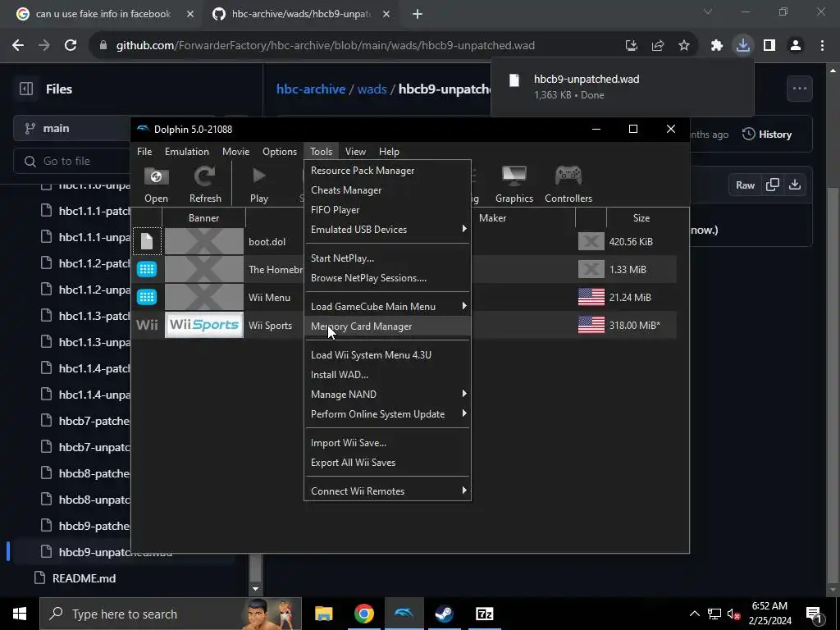Open Chrome extensions puzzle icon
The image size is (840, 630).
(x=717, y=46)
